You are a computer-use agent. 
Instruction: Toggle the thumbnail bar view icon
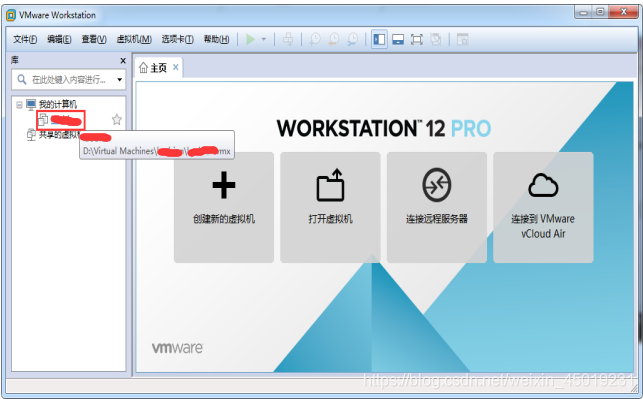click(x=398, y=39)
